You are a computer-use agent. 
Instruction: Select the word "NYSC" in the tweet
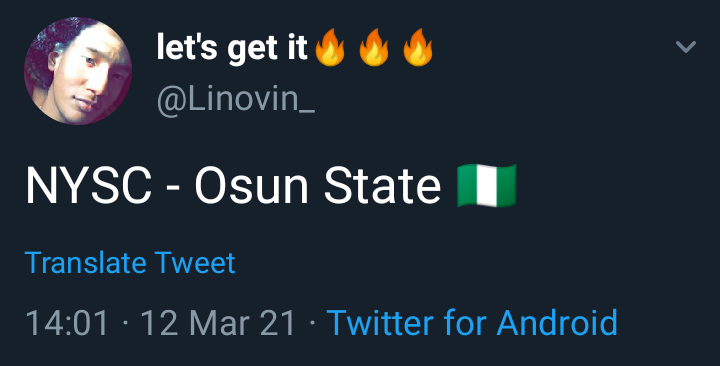(89, 187)
